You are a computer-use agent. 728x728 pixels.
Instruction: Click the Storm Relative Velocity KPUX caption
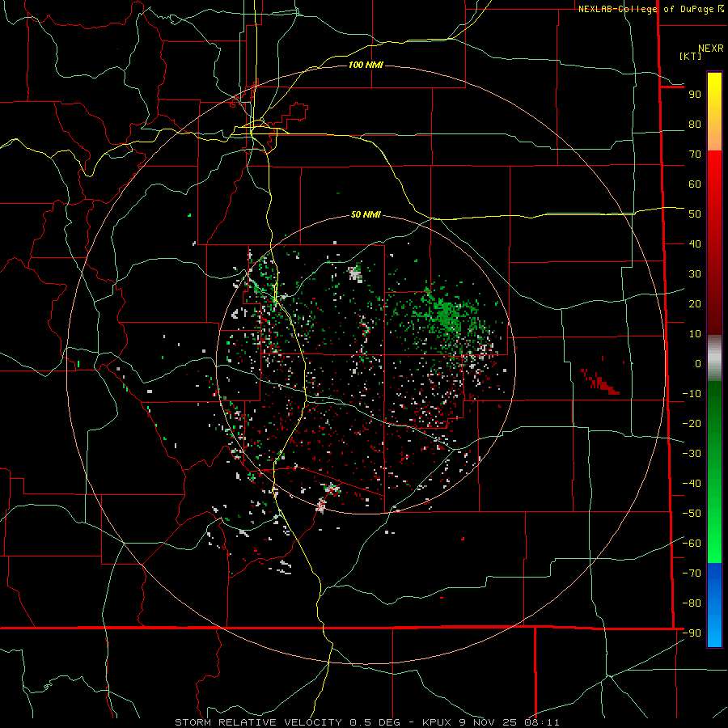(x=367, y=722)
